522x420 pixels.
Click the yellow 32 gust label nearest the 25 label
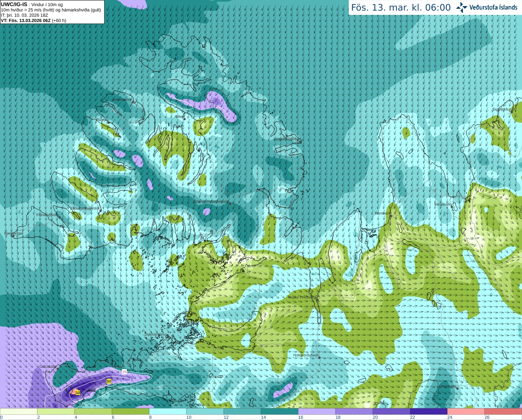[x=109, y=381]
